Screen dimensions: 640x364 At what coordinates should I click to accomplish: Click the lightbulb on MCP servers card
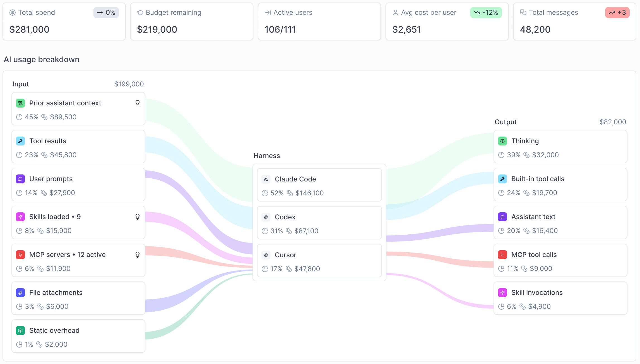point(138,255)
